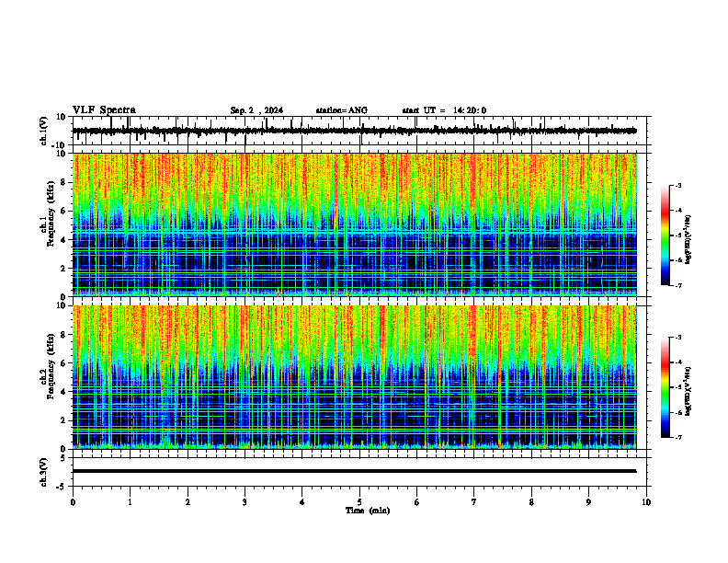Click the time axis tick label "9"
728x563 pixels.
click(588, 502)
